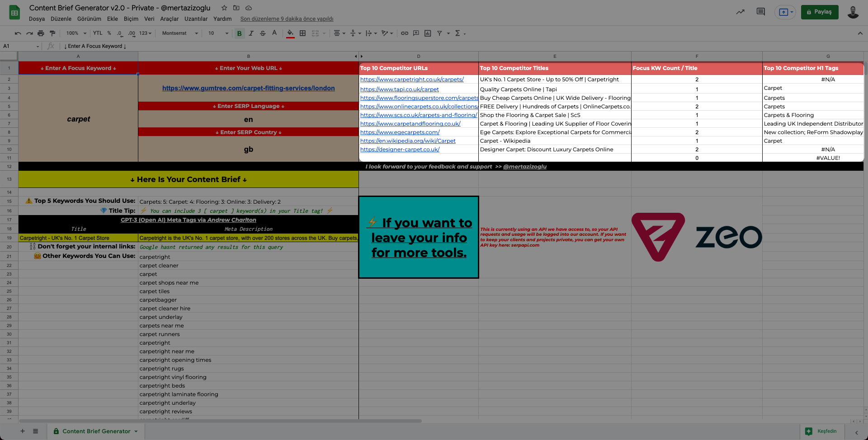Open the Düzenle menu
This screenshot has width=868, height=440.
[x=61, y=19]
